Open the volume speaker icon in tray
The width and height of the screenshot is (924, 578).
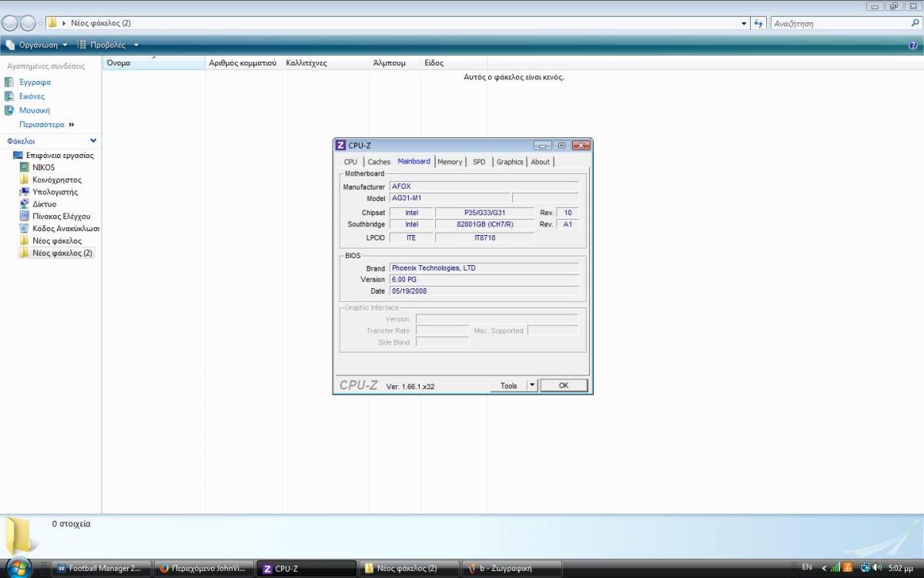click(876, 568)
